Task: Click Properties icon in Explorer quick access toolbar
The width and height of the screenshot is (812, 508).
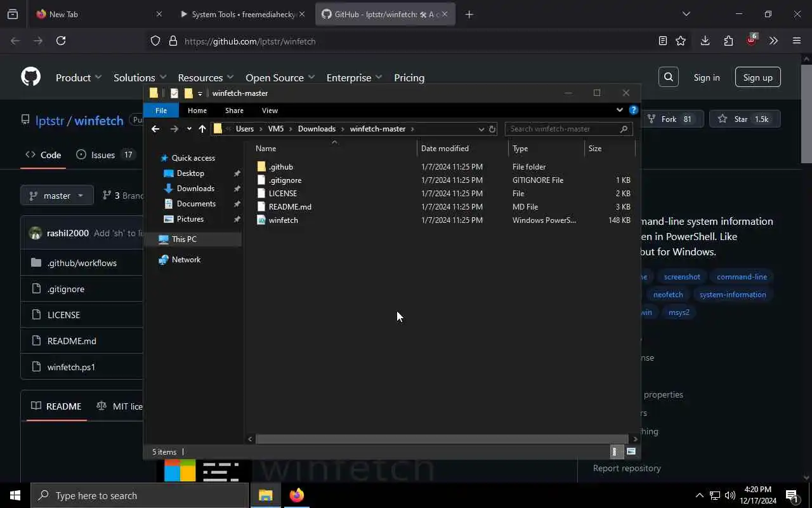Action: click(174, 93)
